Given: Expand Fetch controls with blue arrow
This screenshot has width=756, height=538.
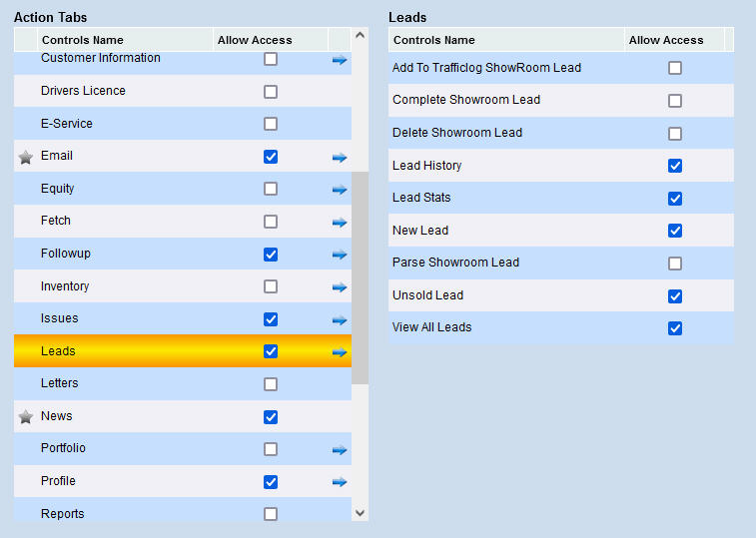Looking at the screenshot, I should 340,222.
